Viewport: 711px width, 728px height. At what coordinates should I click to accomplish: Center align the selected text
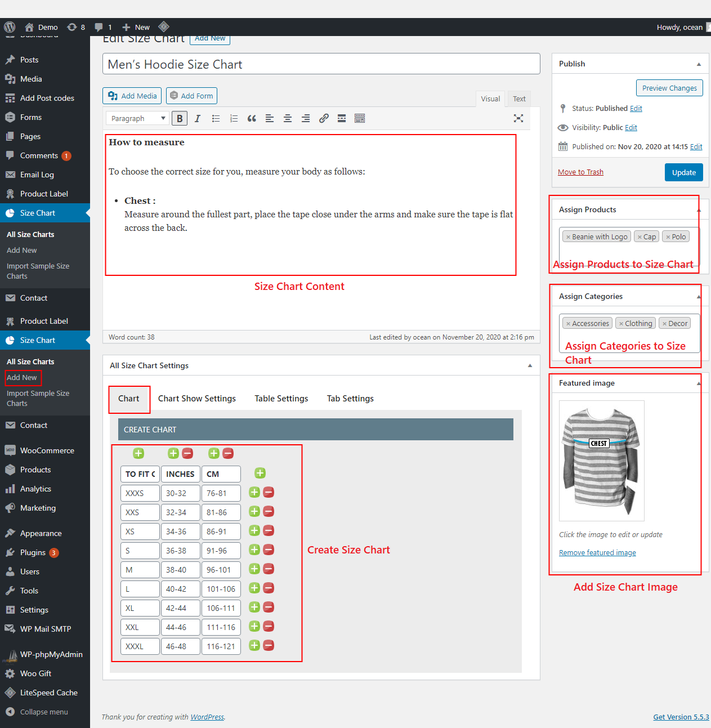coord(287,118)
